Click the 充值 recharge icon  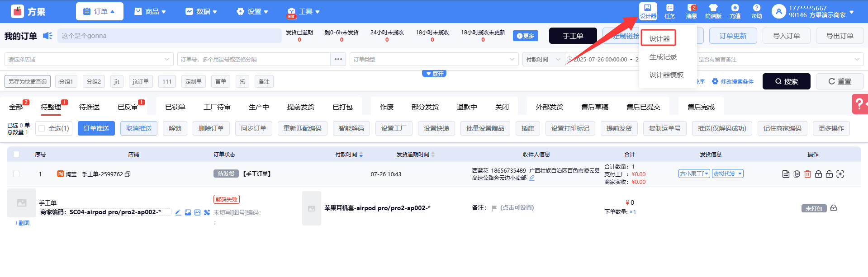735,11
